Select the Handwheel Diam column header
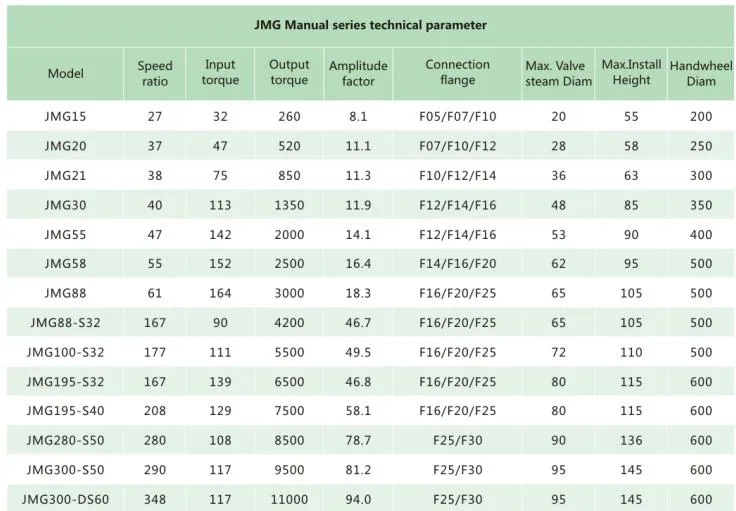Screen dimensions: 736x511 coord(701,73)
